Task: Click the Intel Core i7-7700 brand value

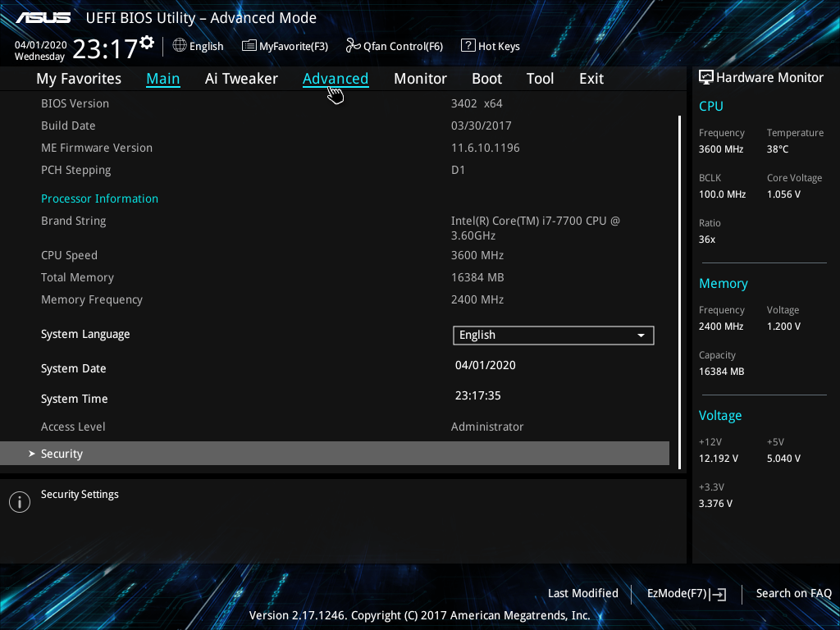Action: [x=535, y=228]
